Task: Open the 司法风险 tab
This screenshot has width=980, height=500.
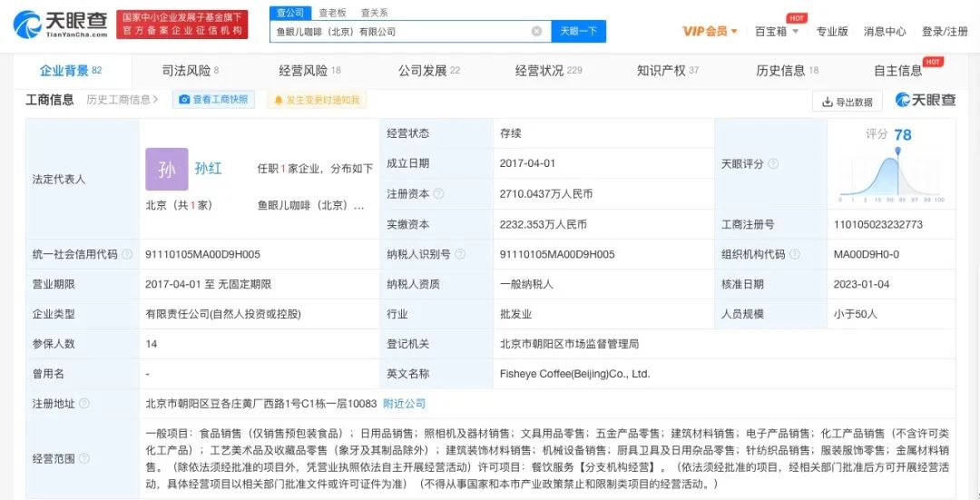Action: tap(190, 71)
